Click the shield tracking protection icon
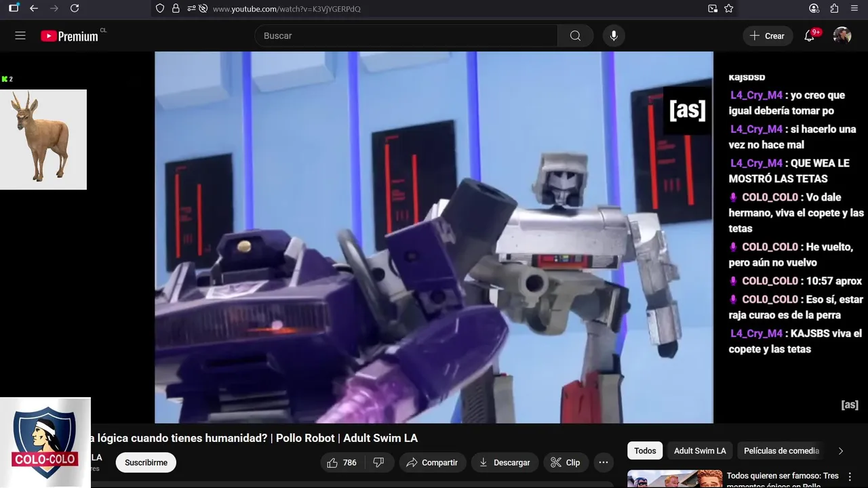 tap(160, 9)
